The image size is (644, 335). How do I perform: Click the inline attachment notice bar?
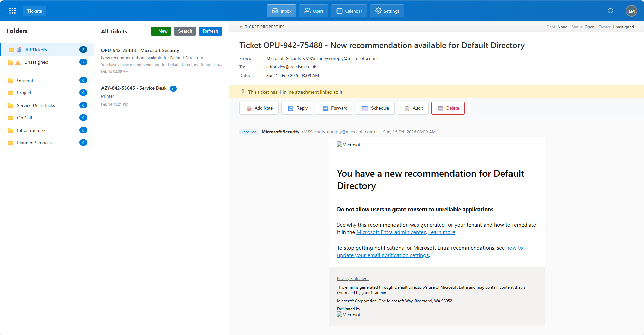pyautogui.click(x=436, y=92)
